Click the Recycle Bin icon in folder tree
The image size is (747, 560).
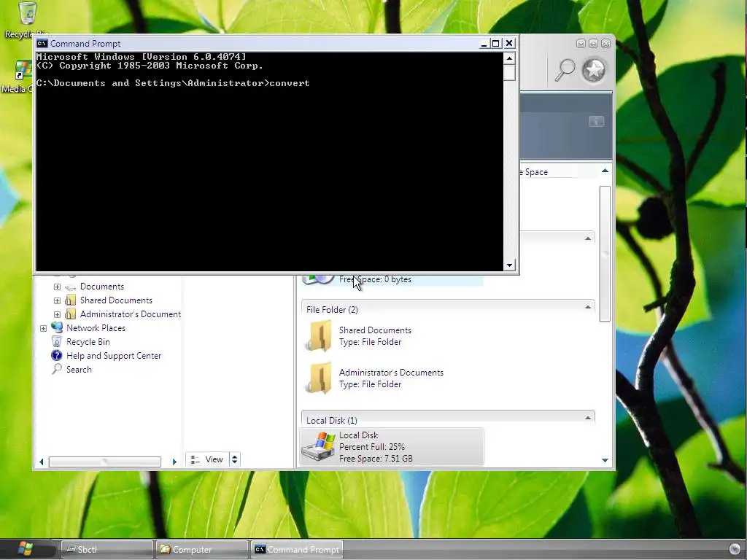[x=57, y=341]
